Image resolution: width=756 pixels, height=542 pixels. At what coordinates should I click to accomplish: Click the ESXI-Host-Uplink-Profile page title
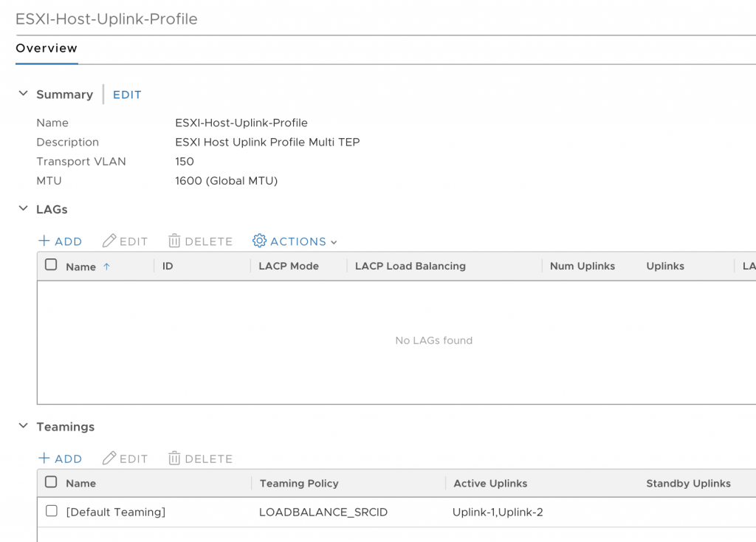click(106, 18)
